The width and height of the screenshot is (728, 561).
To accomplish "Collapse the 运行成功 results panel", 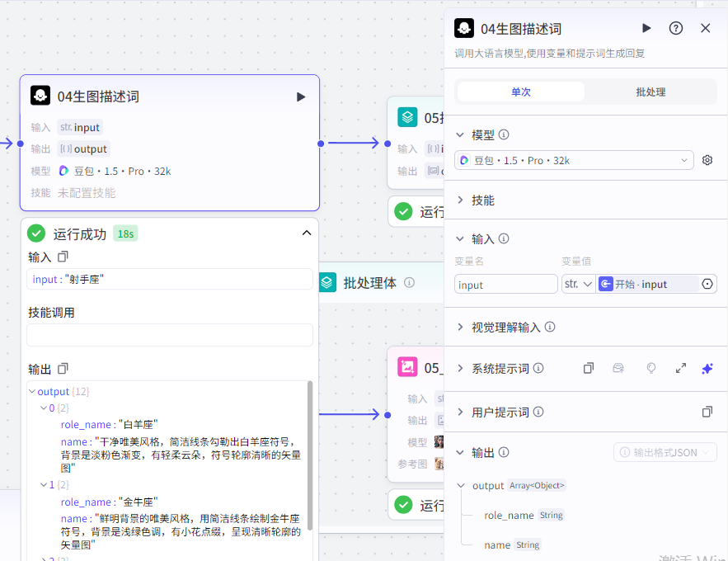I will coord(307,233).
